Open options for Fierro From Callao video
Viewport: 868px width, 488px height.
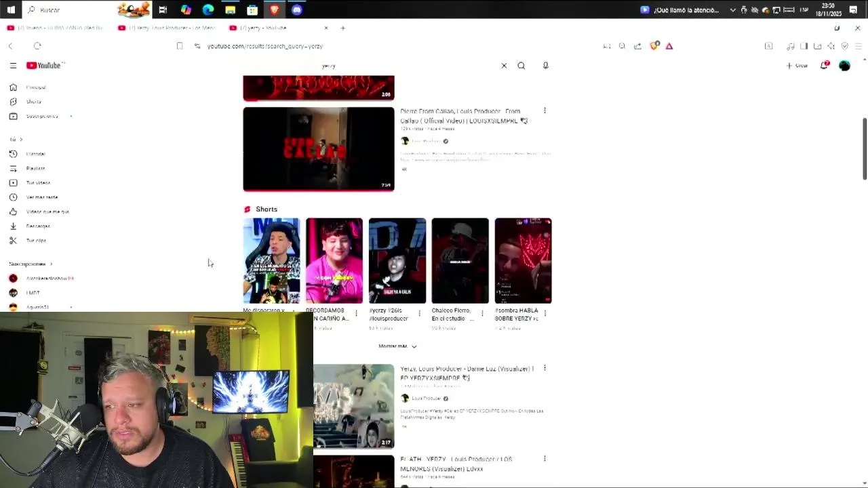point(545,110)
